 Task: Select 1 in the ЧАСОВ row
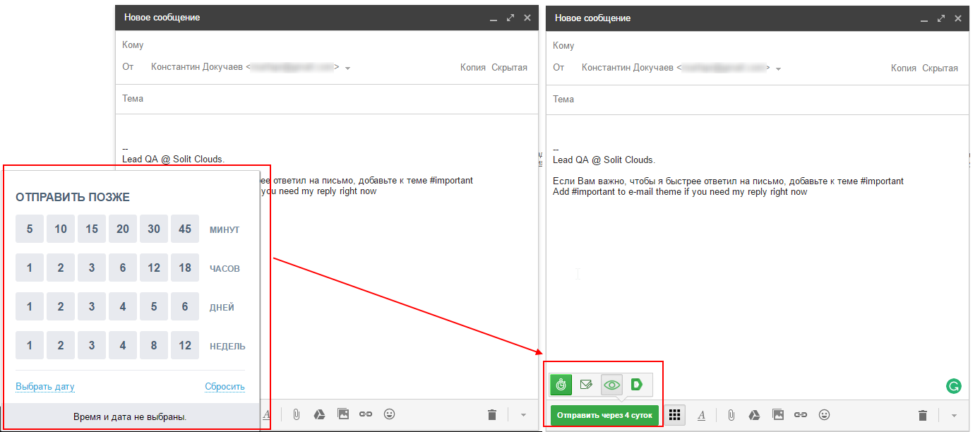[x=30, y=268]
